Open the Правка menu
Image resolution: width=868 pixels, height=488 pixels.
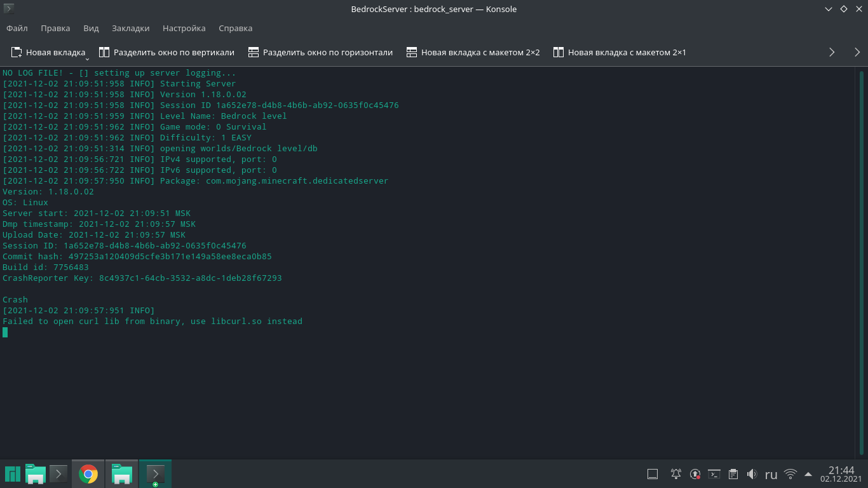point(55,28)
